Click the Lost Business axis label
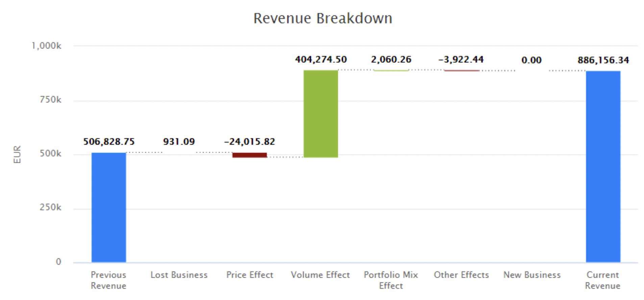 tap(179, 275)
